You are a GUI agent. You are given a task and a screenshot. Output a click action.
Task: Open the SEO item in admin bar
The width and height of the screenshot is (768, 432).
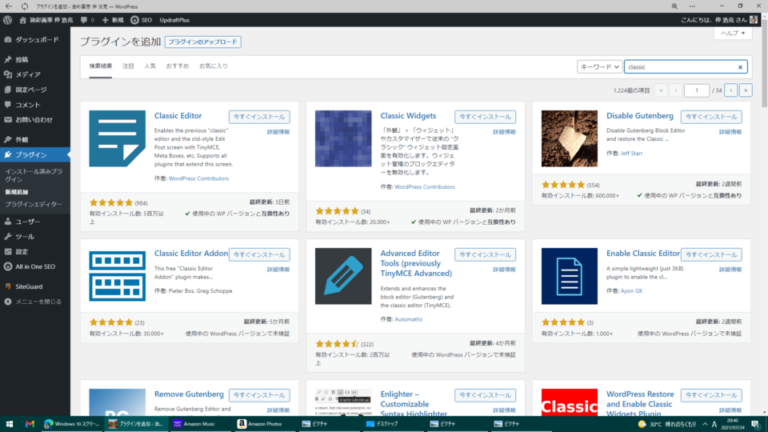pos(141,20)
